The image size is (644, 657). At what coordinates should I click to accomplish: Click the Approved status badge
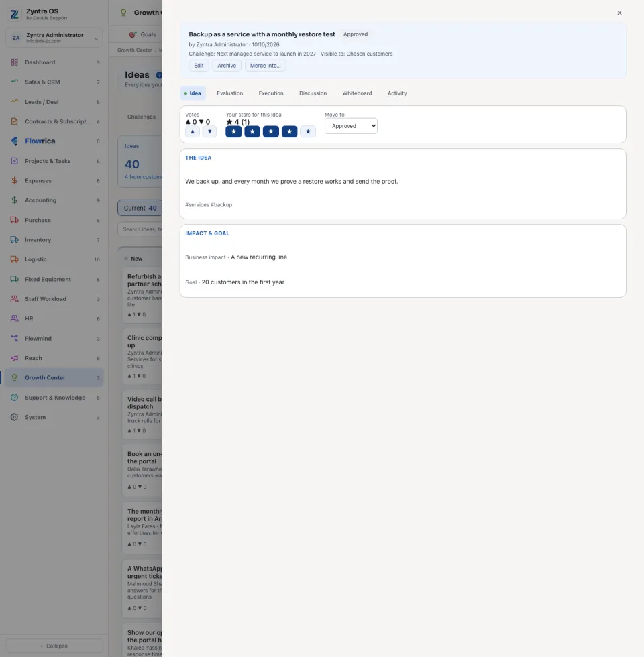[x=356, y=34]
